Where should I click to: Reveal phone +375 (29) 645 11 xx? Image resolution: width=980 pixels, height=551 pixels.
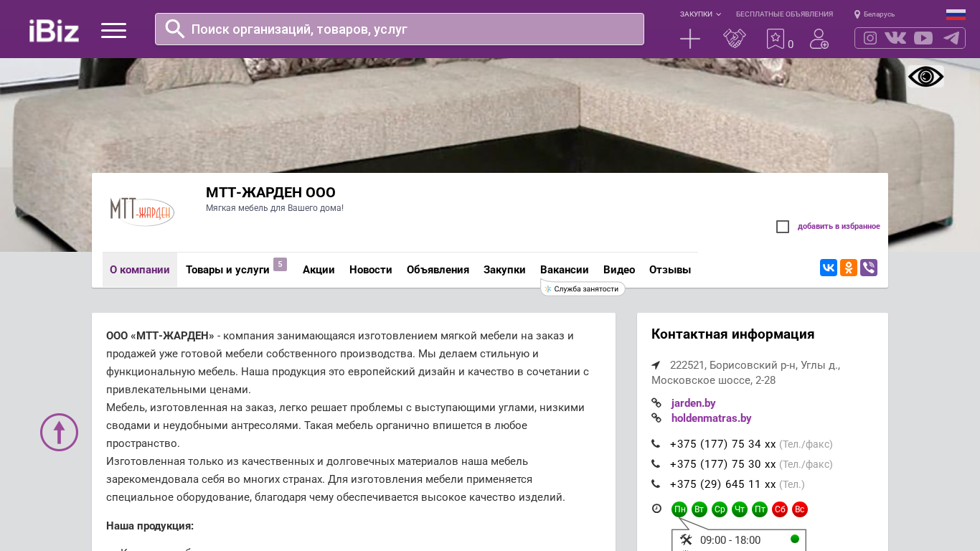(723, 484)
